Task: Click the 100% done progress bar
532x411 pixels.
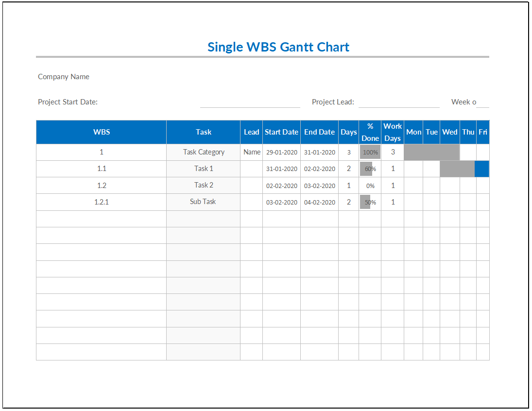Action: (370, 152)
